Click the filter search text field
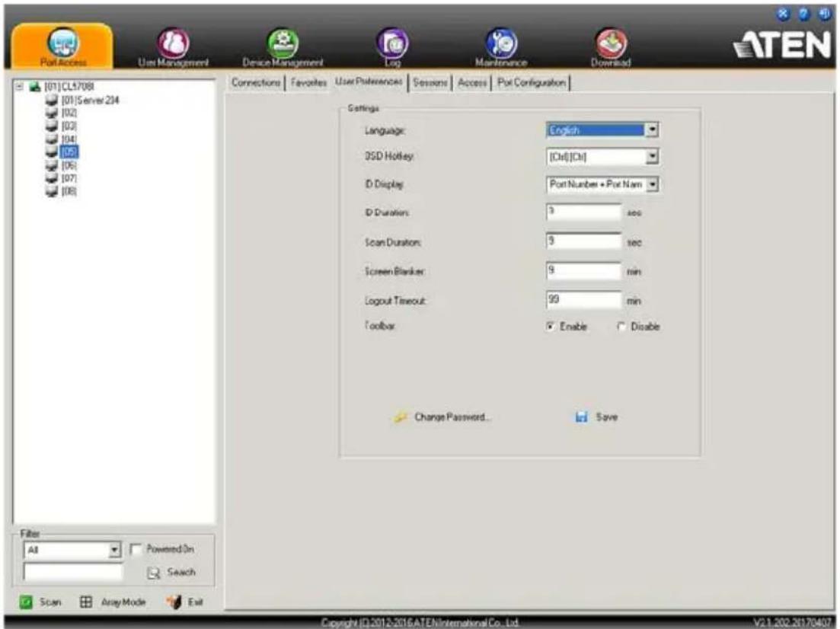Viewport: 840px width, 629px height. click(73, 573)
